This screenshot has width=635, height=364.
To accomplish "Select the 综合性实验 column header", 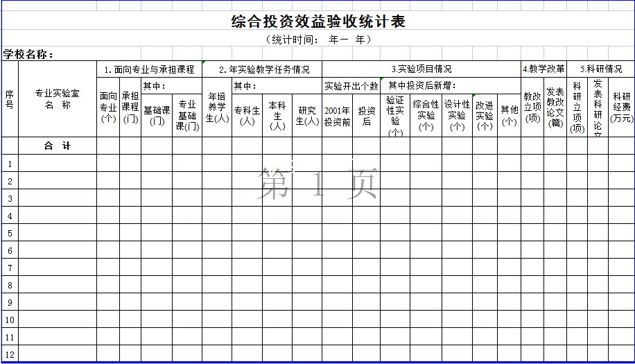I will point(426,115).
